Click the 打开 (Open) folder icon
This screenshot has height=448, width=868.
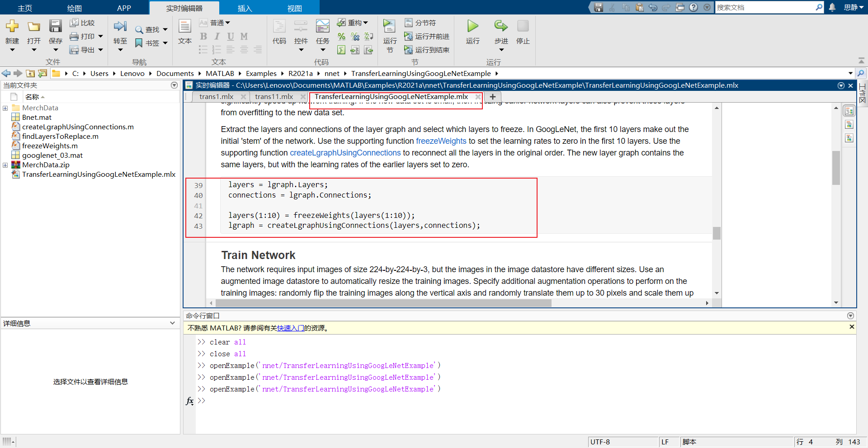[x=34, y=26]
